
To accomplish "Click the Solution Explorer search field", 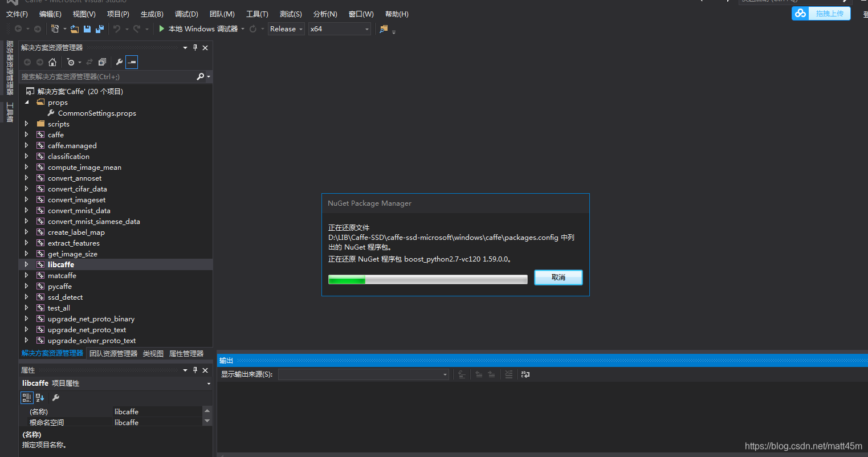I will (x=108, y=76).
